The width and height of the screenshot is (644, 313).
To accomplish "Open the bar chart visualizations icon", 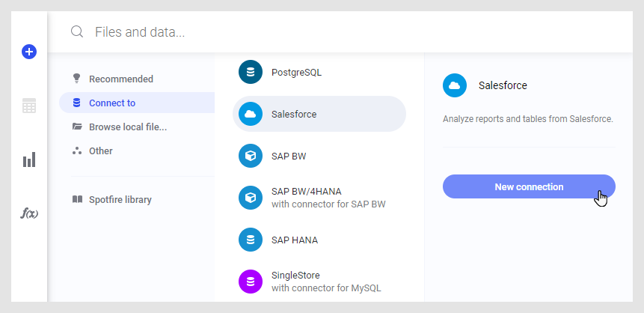I will [x=29, y=159].
